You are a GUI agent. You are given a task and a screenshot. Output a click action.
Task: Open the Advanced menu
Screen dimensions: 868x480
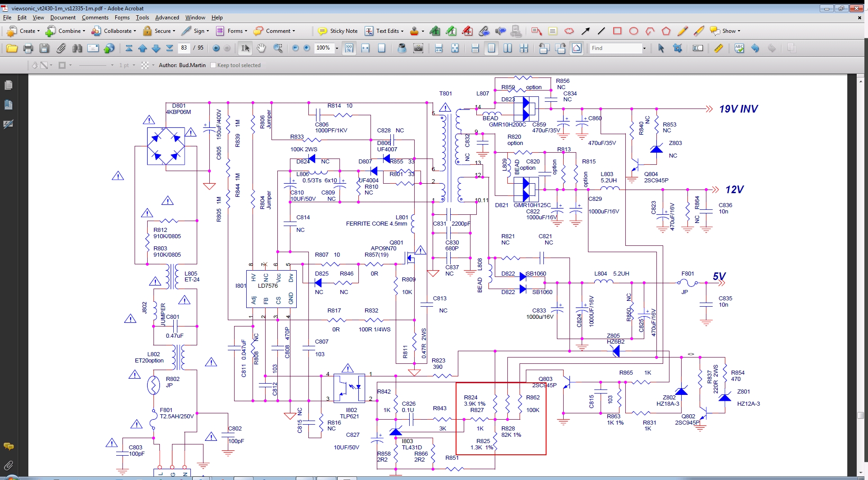point(167,18)
